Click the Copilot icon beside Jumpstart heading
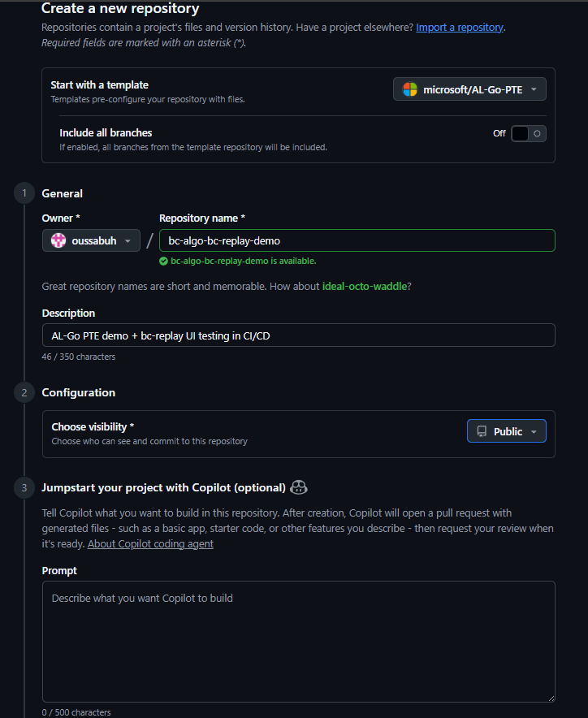 pyautogui.click(x=299, y=487)
